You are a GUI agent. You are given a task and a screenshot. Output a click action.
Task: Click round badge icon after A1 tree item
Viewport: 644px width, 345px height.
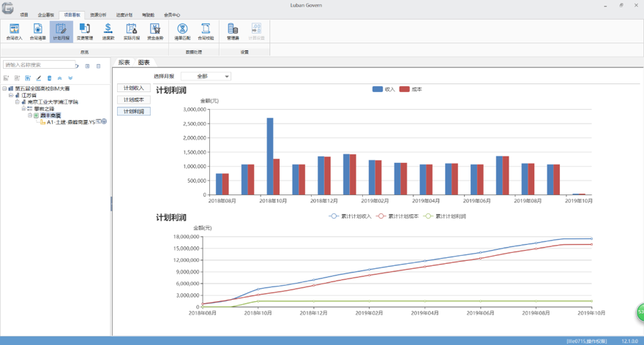(x=105, y=121)
